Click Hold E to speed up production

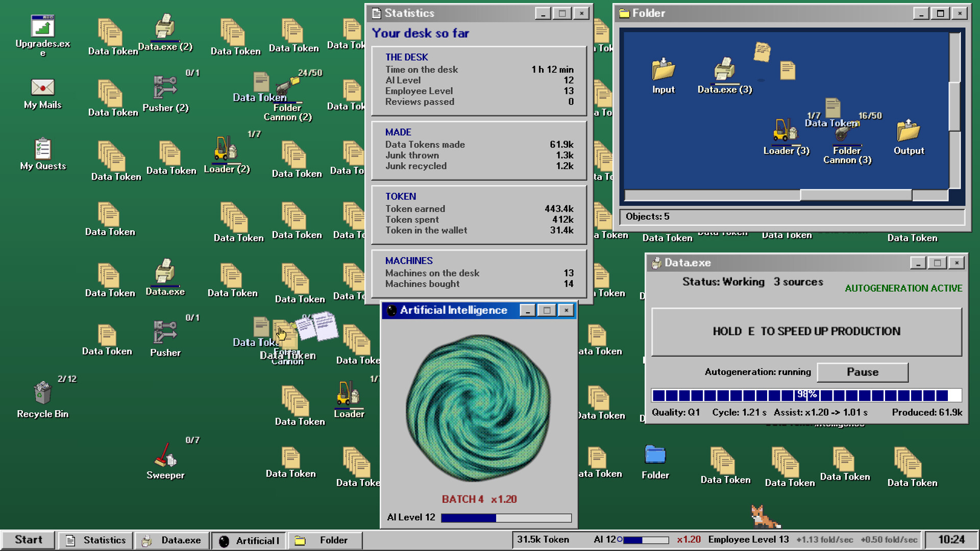806,331
